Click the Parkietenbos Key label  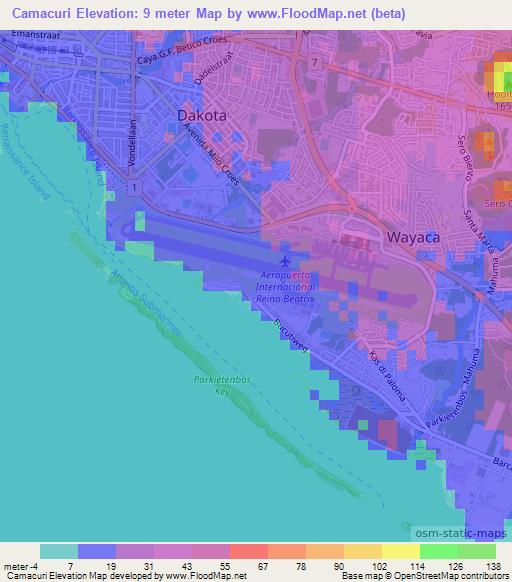pyautogui.click(x=222, y=385)
